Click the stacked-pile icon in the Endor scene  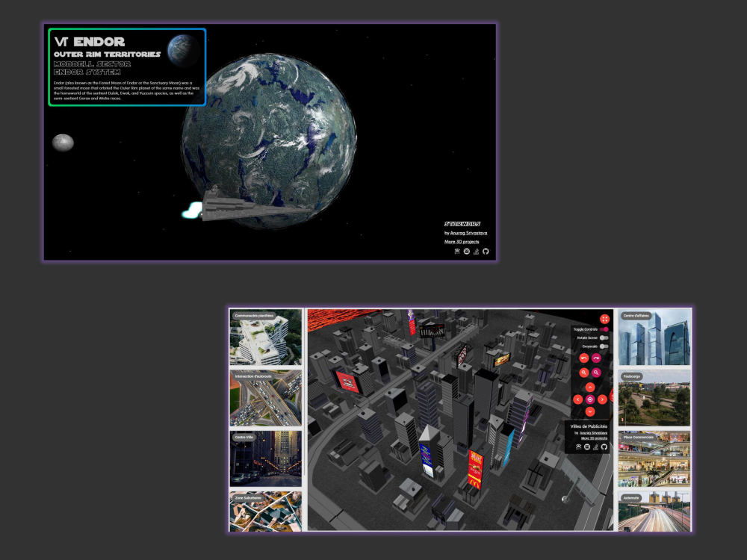point(476,252)
